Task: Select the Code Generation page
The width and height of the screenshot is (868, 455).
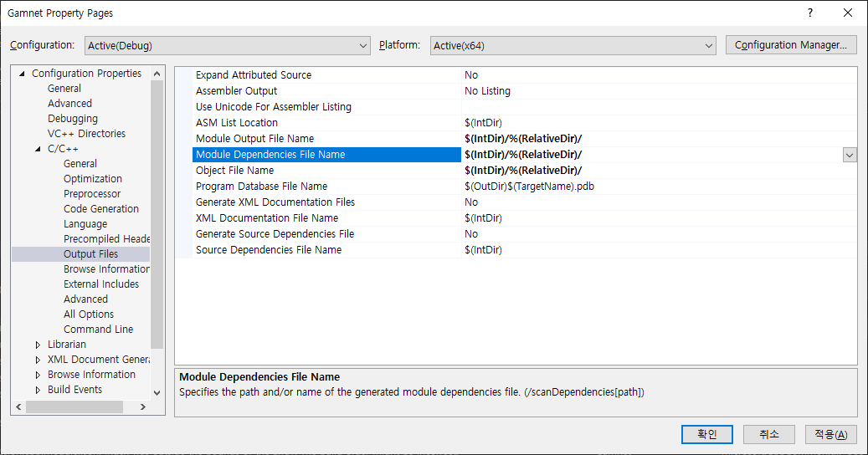Action: [x=100, y=209]
